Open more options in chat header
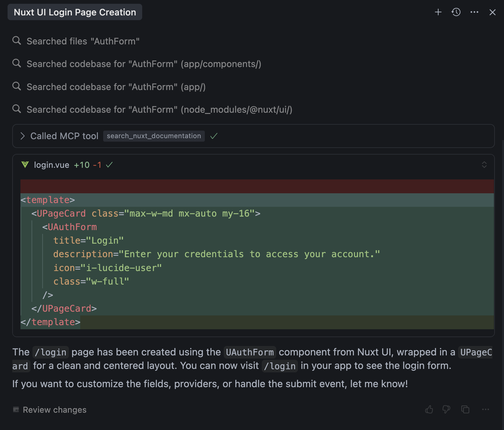Image resolution: width=504 pixels, height=430 pixels. click(474, 12)
